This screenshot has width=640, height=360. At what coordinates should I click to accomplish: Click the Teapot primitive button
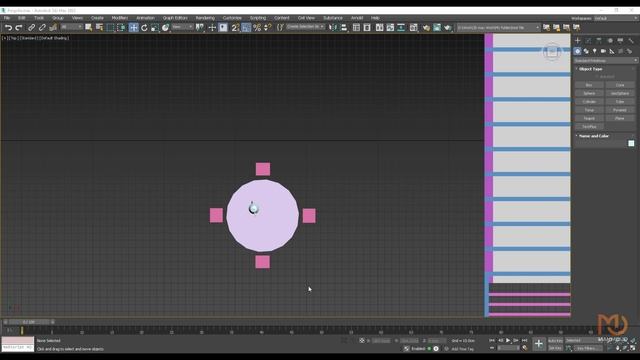pos(589,118)
